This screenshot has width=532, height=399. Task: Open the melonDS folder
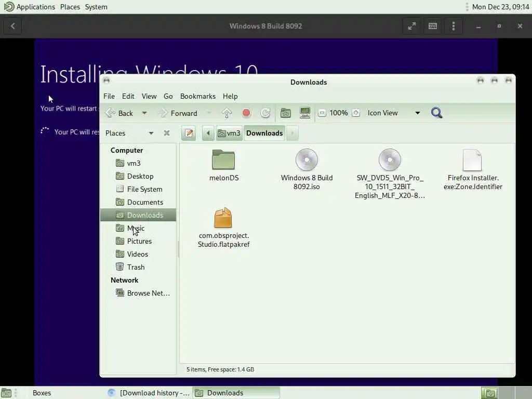coord(223,165)
